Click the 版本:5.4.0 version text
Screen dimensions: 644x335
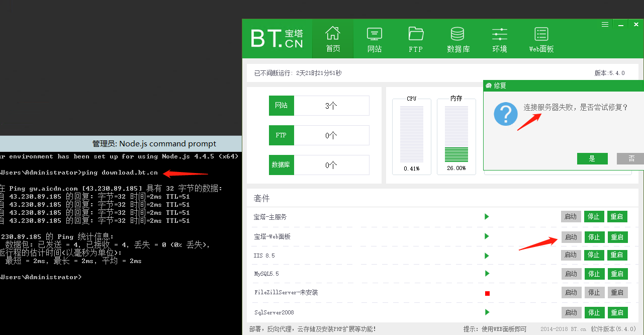coord(610,73)
